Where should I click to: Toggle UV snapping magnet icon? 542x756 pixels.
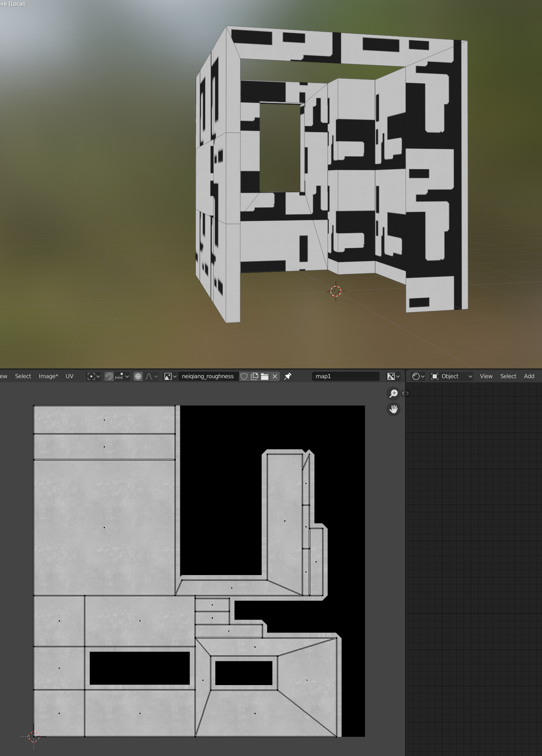click(109, 376)
